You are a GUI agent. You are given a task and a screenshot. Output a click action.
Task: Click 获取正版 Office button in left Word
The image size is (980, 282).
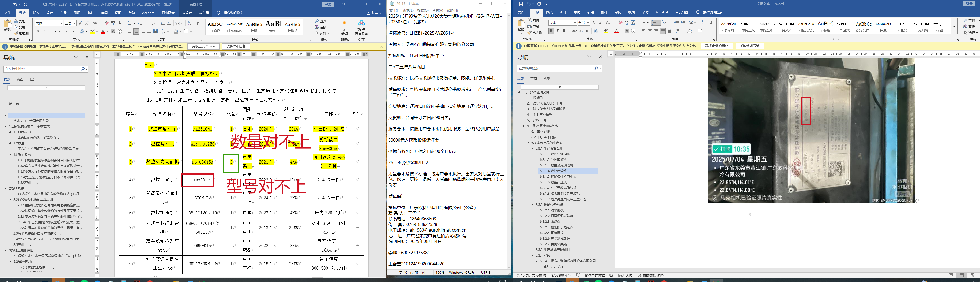point(203,46)
